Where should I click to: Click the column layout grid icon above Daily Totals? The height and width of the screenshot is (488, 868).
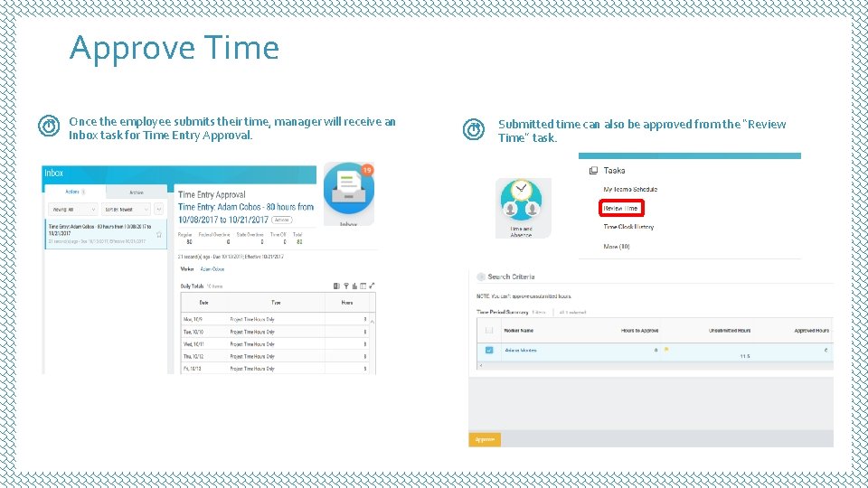pyautogui.click(x=363, y=286)
